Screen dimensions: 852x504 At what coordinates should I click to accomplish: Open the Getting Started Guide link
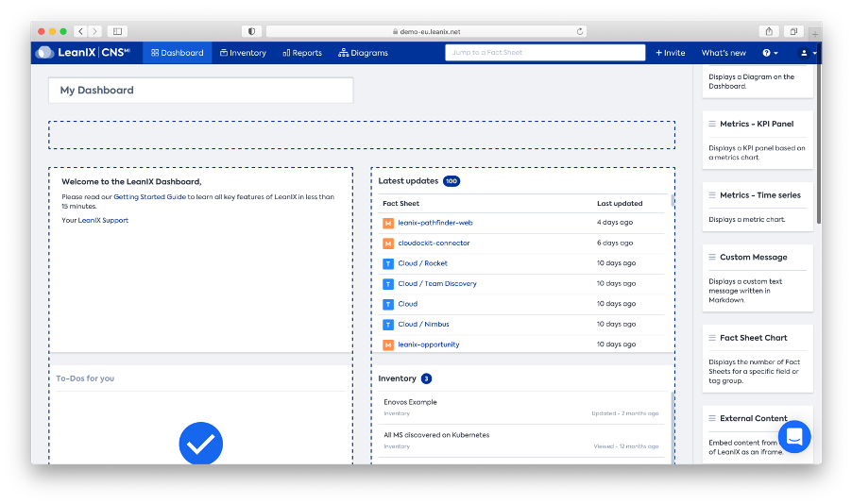[149, 196]
